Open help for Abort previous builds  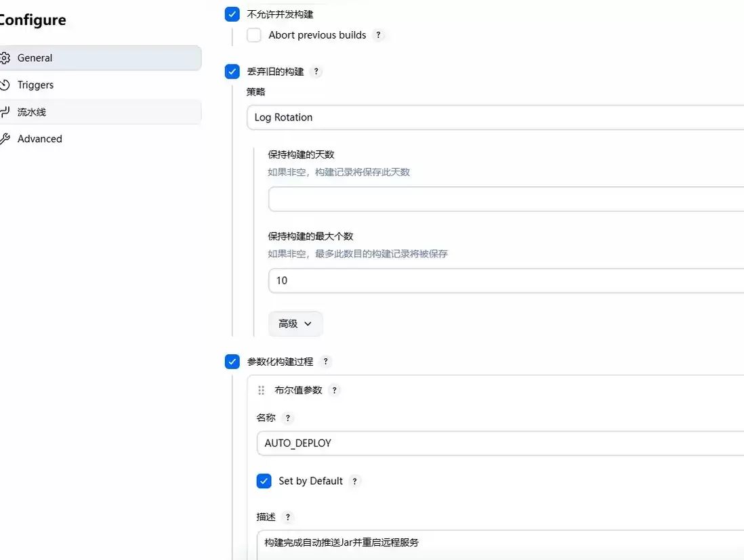[x=378, y=35]
